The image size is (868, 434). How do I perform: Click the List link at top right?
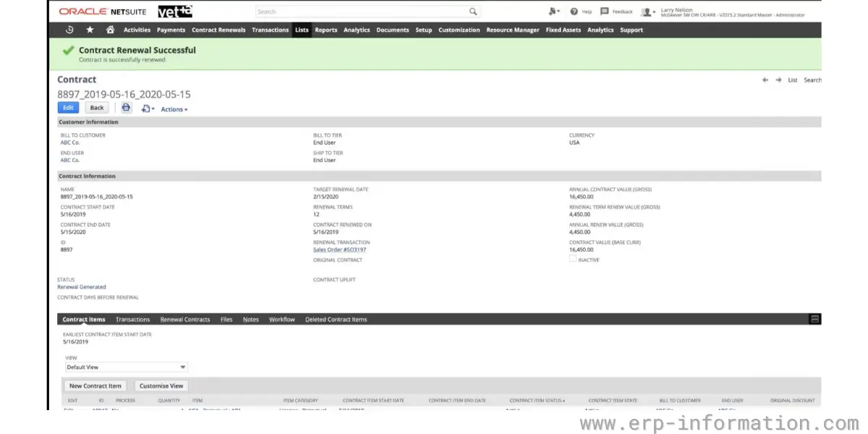[793, 80]
